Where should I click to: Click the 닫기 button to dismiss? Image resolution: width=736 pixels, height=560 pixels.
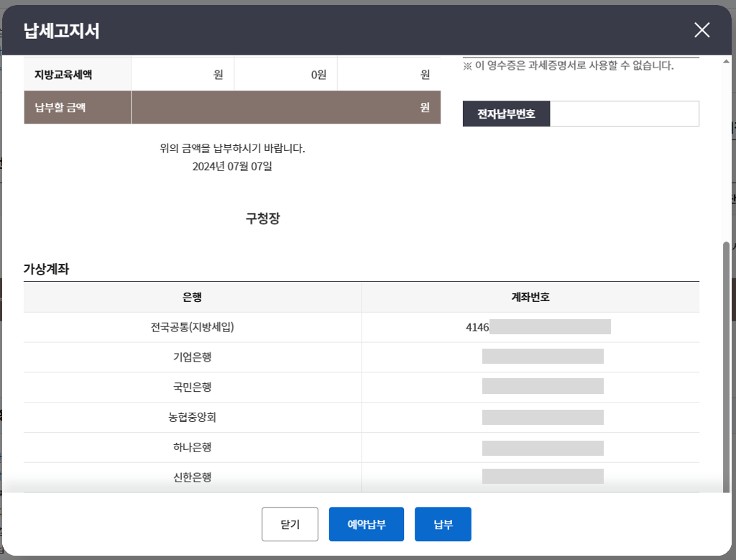(289, 524)
